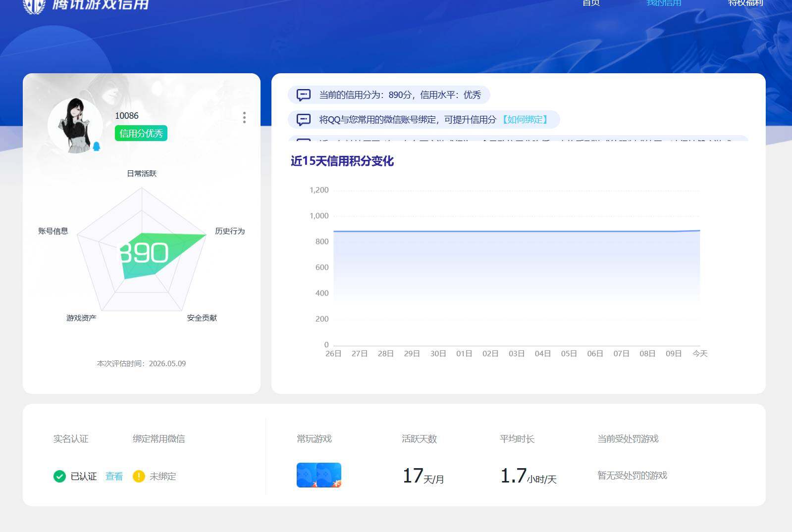Click the 活跃天数 heading

[x=419, y=439]
